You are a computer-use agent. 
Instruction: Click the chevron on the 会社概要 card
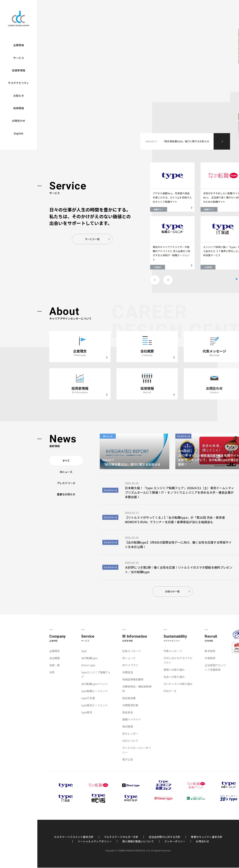point(174,357)
